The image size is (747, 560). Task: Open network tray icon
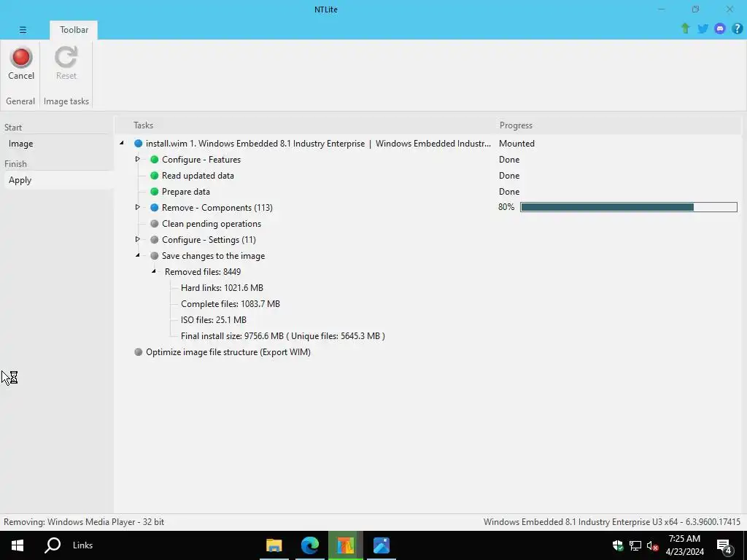click(635, 545)
